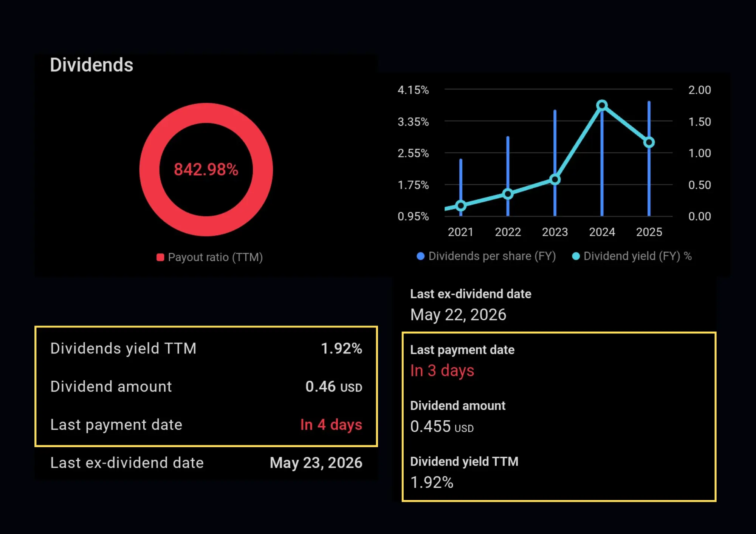This screenshot has width=756, height=534.
Task: Select the 2023 dividend yield data point
Action: click(555, 179)
